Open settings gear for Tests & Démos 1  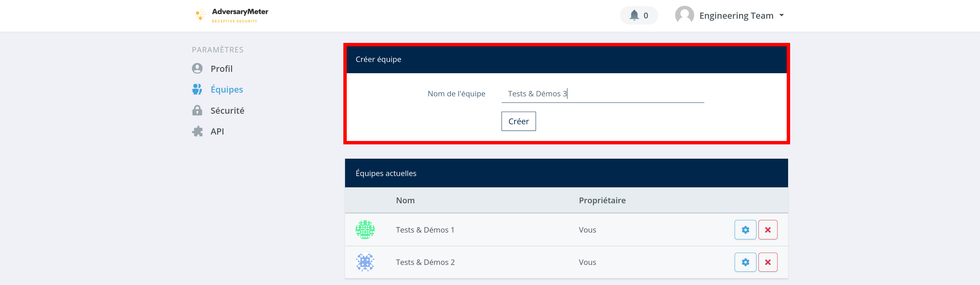coord(745,230)
